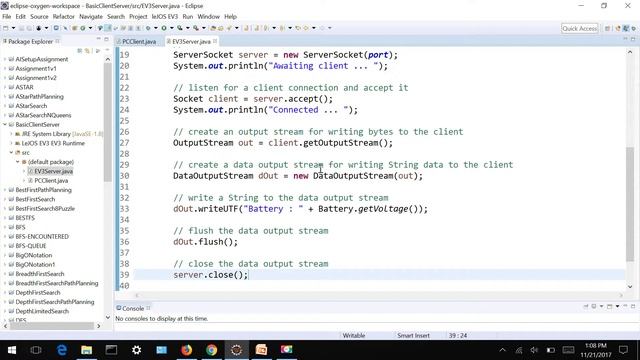Show hidden system tray icons

[502, 350]
